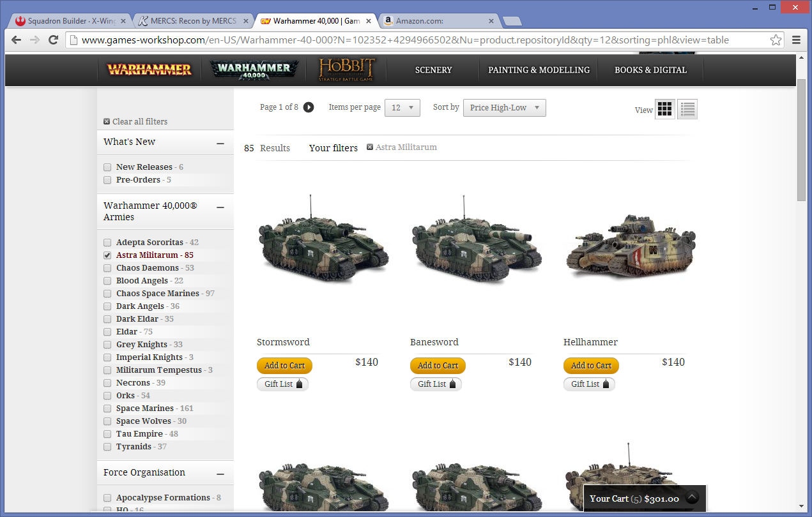Open the Books & Digital menu
The width and height of the screenshot is (812, 517).
(650, 70)
